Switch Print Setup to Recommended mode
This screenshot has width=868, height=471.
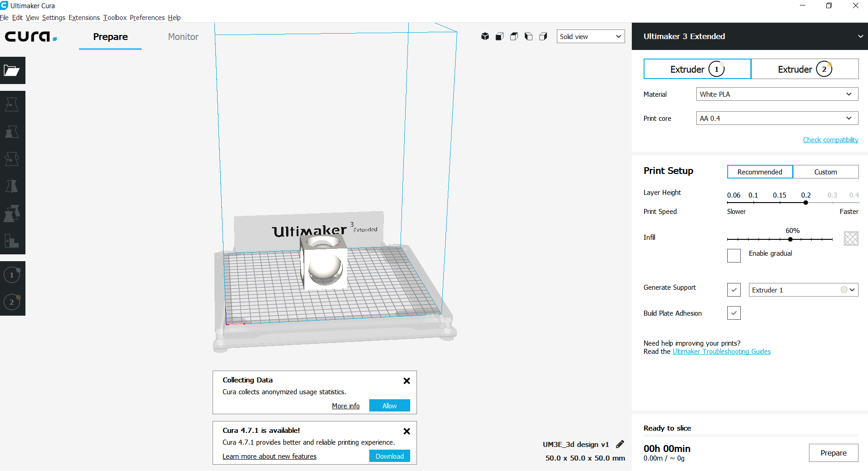click(x=760, y=172)
